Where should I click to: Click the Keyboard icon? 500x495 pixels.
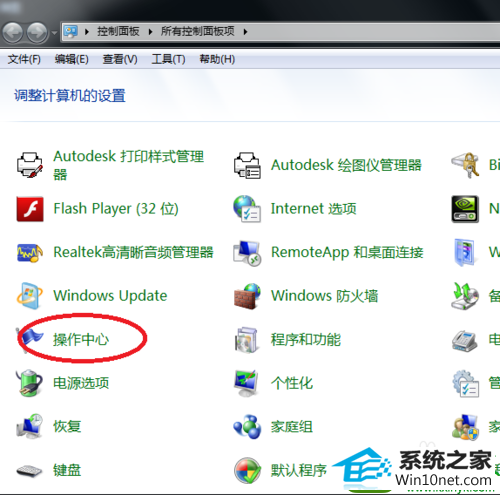click(x=29, y=471)
